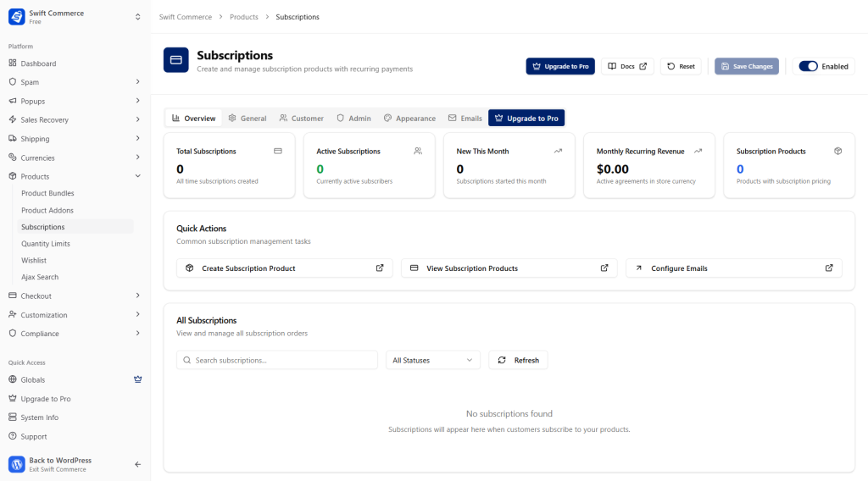Click the Checkout card icon

pos(13,296)
